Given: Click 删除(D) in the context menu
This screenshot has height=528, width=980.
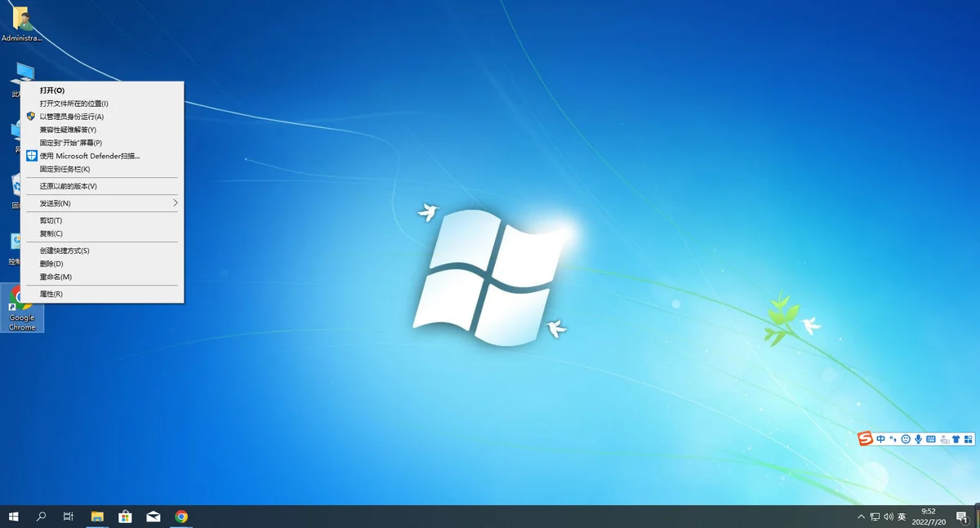Looking at the screenshot, I should pyautogui.click(x=102, y=264).
